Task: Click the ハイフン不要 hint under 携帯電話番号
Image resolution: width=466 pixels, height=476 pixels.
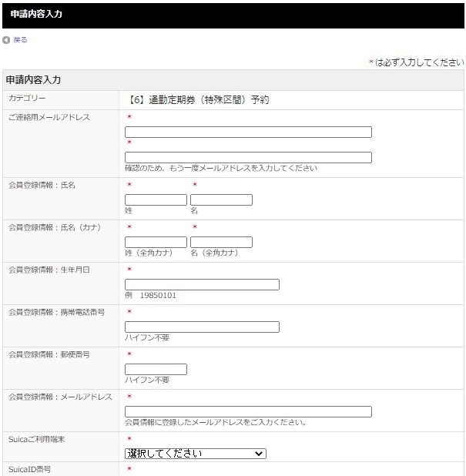Action: coord(147,337)
